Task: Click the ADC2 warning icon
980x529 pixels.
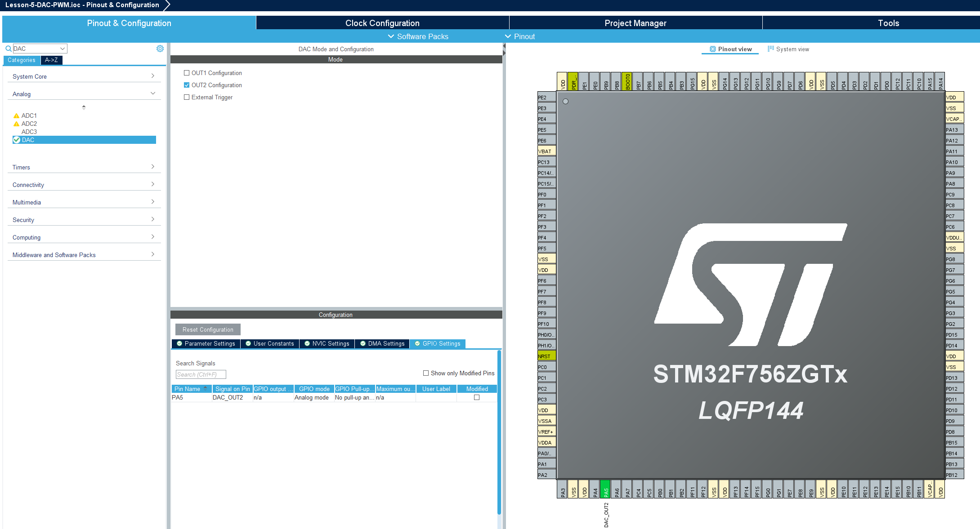Action: 17,124
